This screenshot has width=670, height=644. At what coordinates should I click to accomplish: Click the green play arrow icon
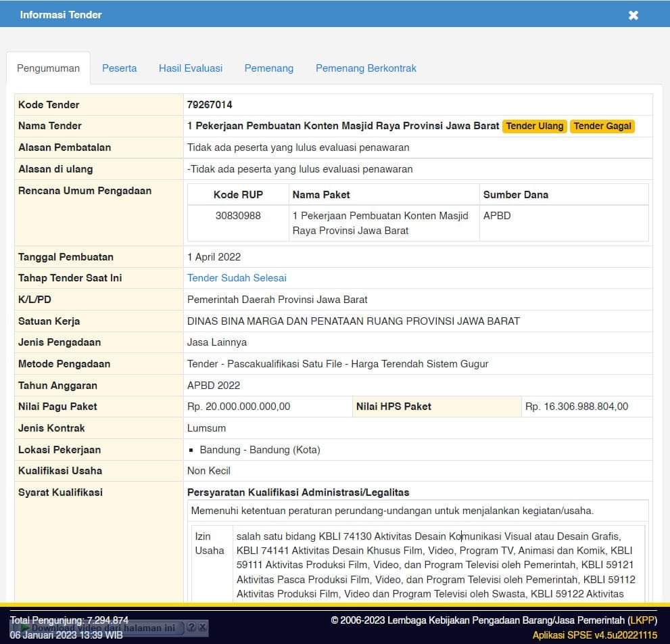[x=25, y=628]
